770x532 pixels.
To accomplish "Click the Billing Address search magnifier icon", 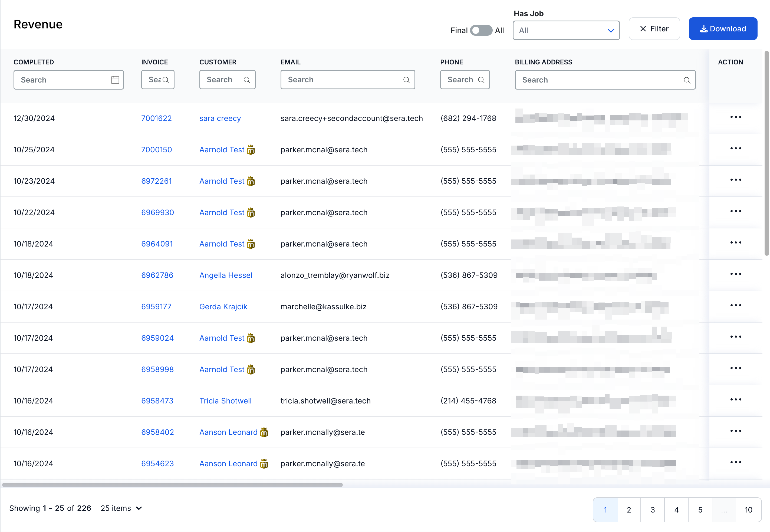I will click(x=687, y=80).
